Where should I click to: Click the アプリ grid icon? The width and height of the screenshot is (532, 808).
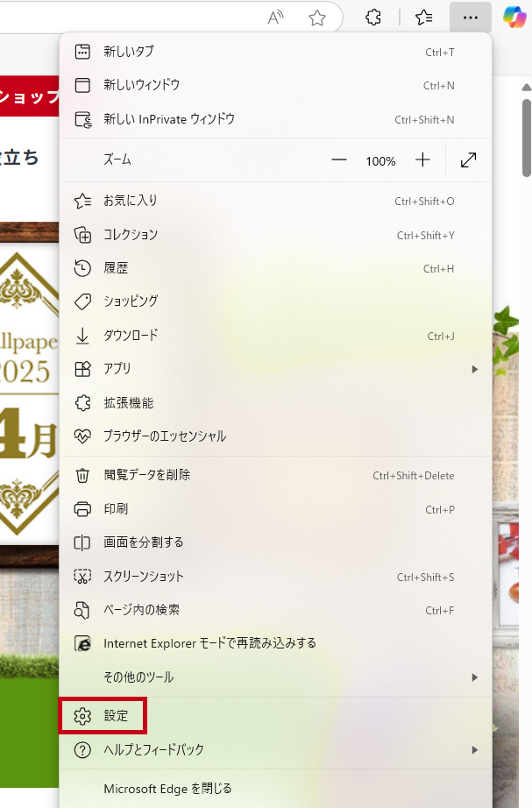[x=82, y=369]
